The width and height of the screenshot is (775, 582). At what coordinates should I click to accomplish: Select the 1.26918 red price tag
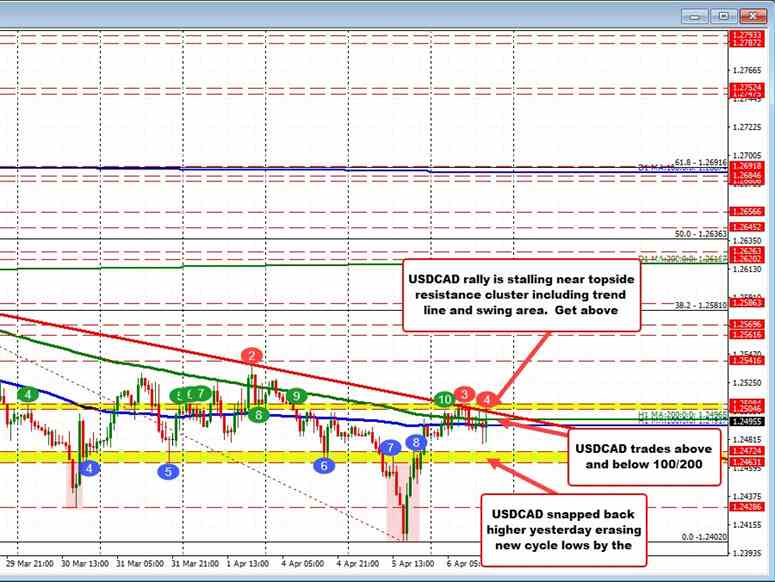[x=746, y=166]
